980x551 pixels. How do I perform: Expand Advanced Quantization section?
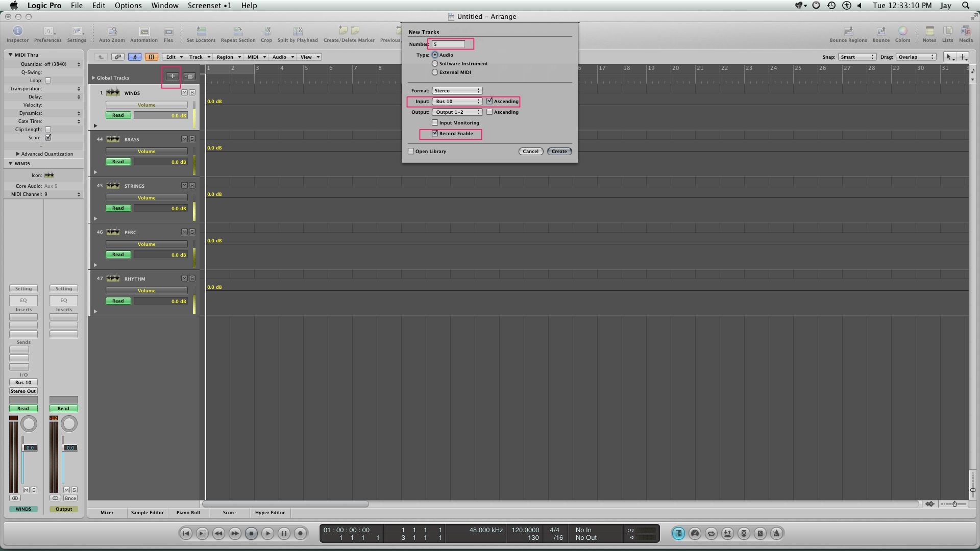pos(18,154)
